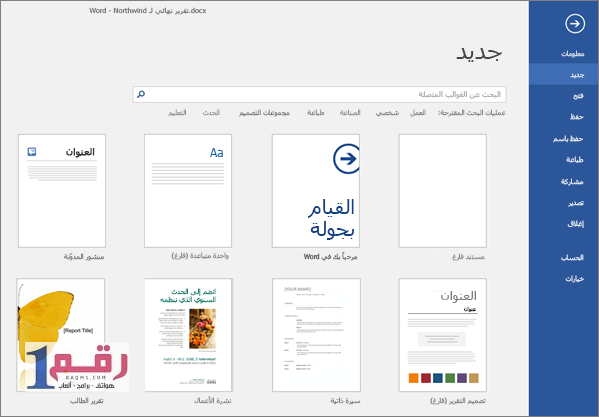The image size is (599, 417).
Task: Open the معلومات (Info) menu item
Action: pyautogui.click(x=572, y=53)
